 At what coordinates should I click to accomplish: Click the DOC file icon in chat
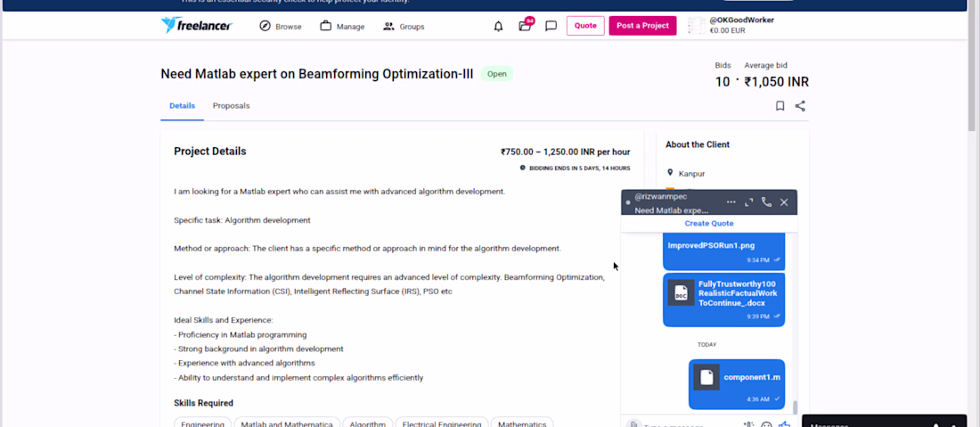point(682,292)
